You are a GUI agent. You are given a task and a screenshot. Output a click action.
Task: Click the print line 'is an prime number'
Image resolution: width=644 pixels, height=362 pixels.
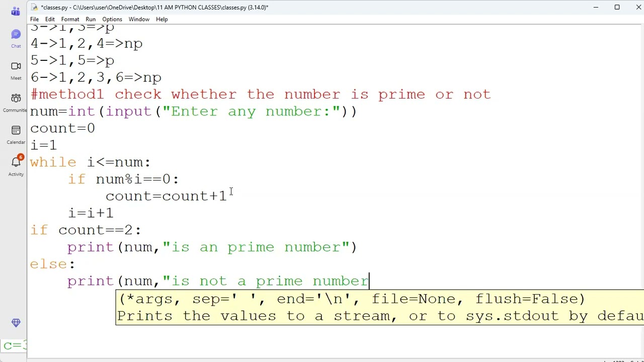(212, 247)
